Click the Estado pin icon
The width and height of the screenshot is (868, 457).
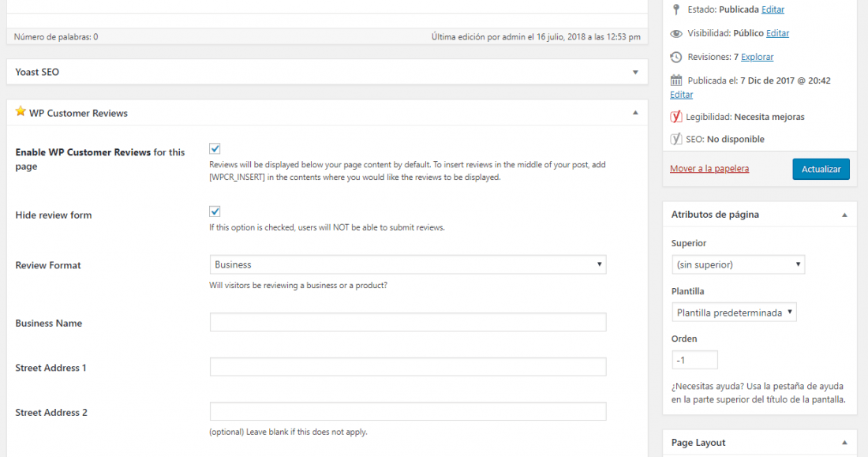(676, 9)
